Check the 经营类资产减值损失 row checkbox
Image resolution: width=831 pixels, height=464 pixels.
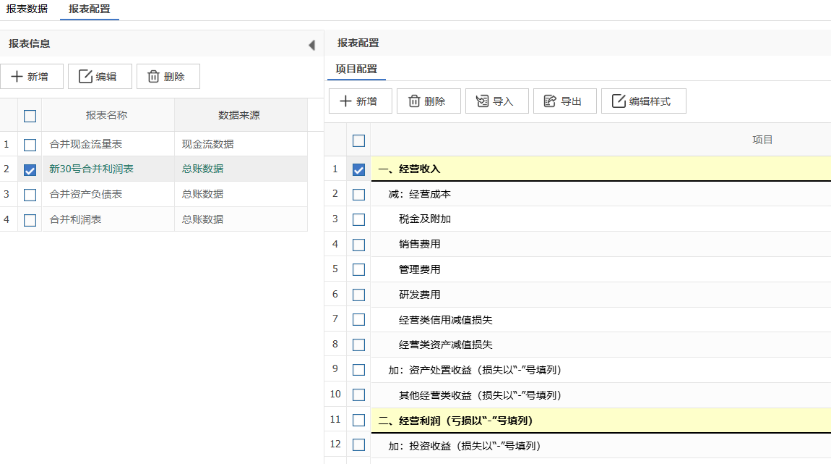pyautogui.click(x=359, y=345)
